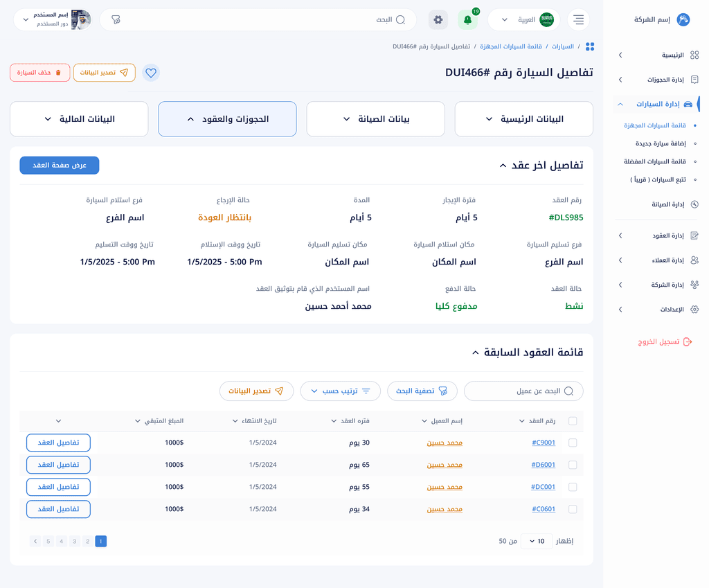Click the paper plane icon on the top تصدير البيانات

(124, 73)
